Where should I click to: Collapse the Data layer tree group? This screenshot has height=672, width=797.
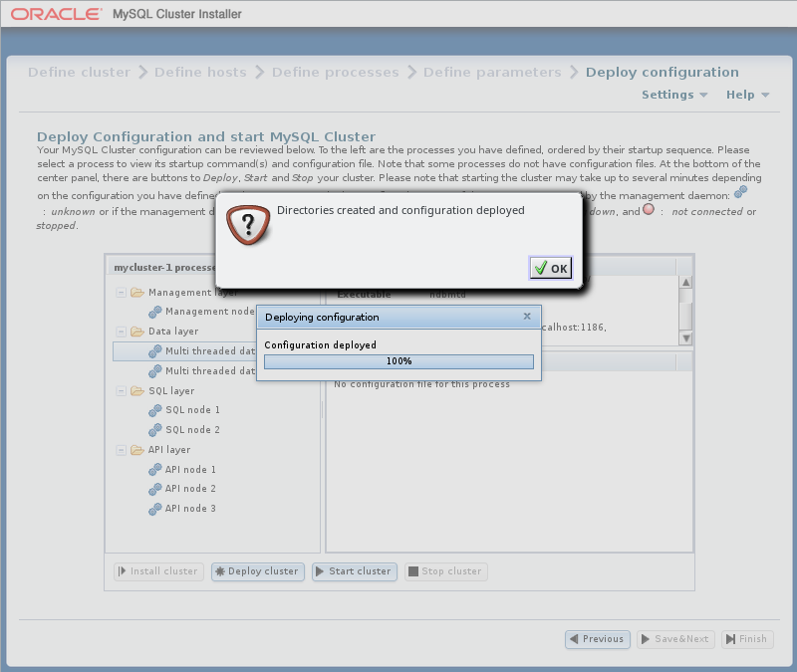(122, 332)
